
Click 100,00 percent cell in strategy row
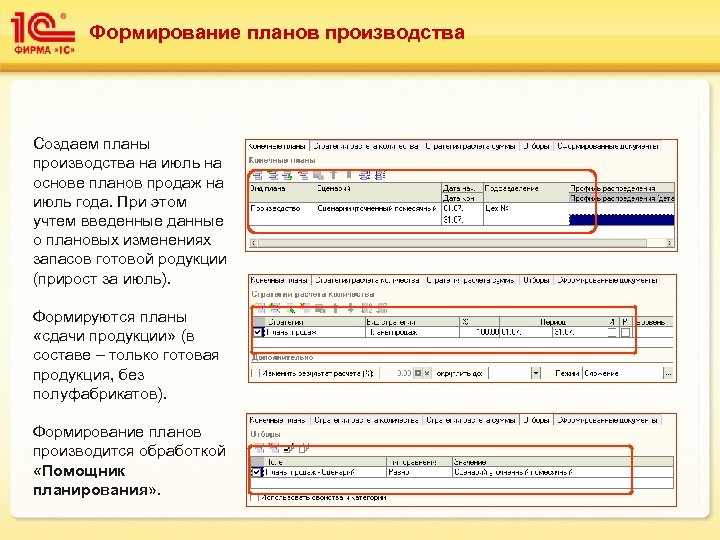tap(479, 332)
